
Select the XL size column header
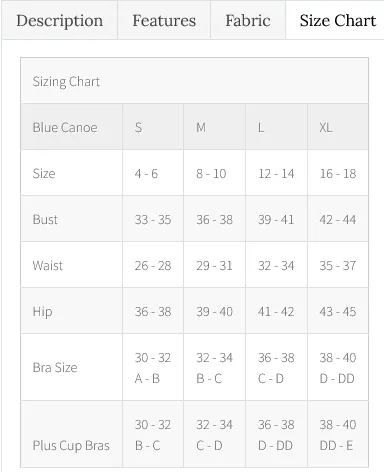[338, 127]
